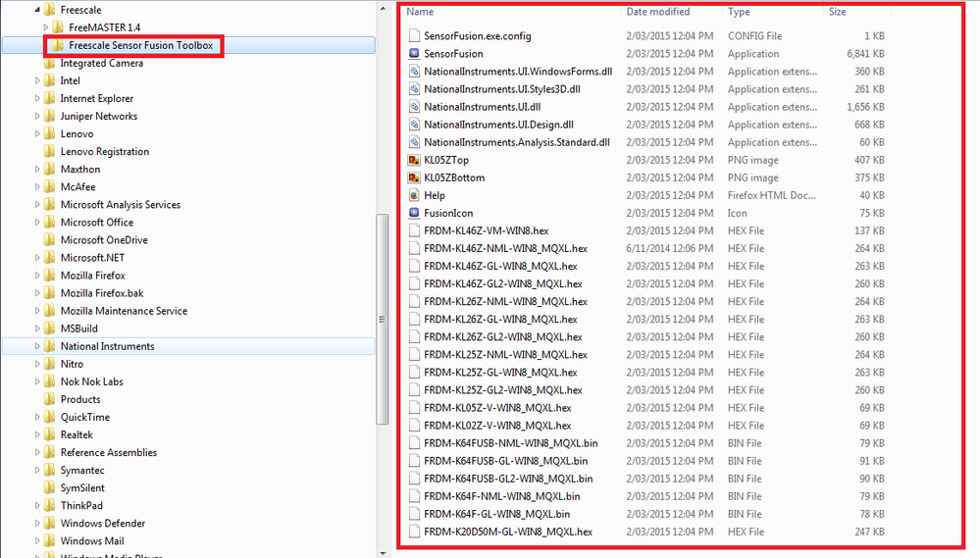Expand the Intel folder tree node
The width and height of the screenshot is (980, 558).
pyautogui.click(x=37, y=80)
